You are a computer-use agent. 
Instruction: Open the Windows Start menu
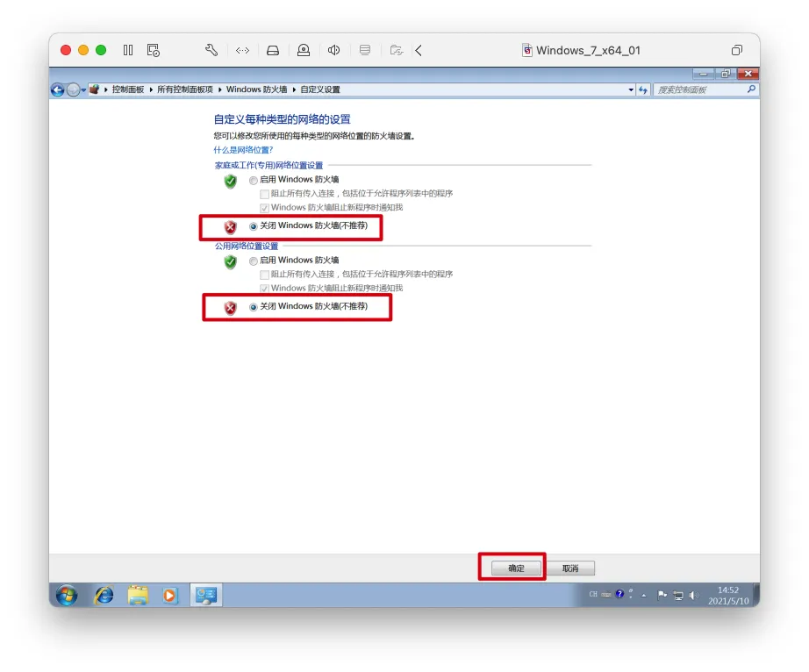point(67,595)
